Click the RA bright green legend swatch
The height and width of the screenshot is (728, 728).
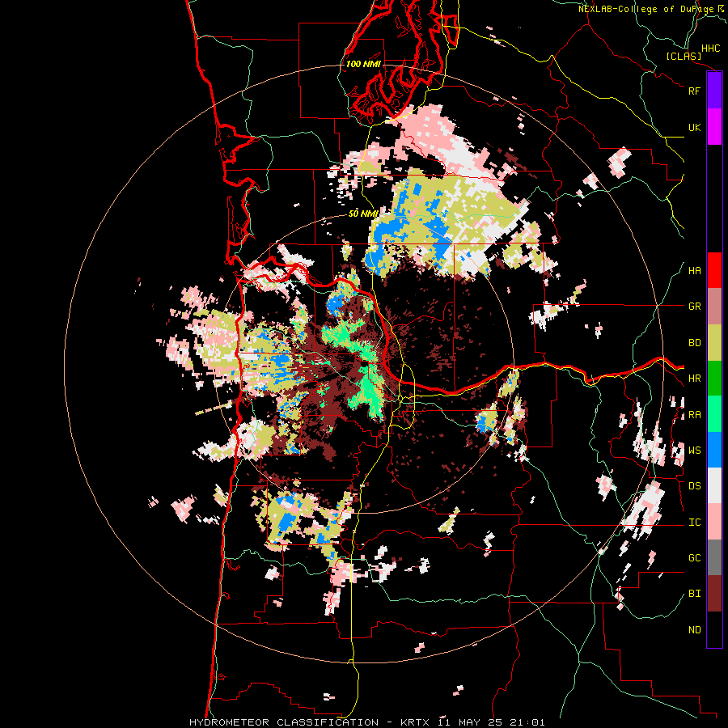point(714,414)
